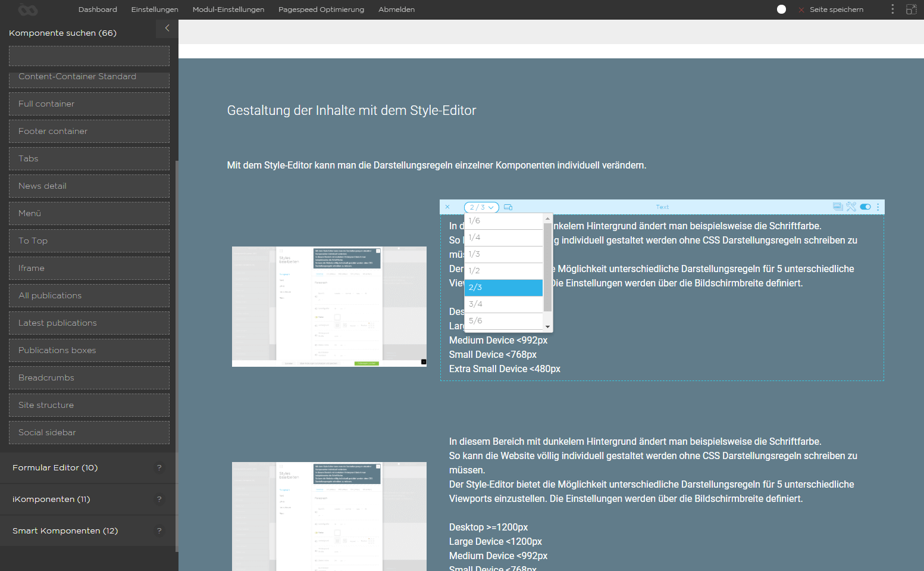Open the Pagespeed Optimierung menu
Viewport: 924px width, 571px height.
tap(321, 10)
